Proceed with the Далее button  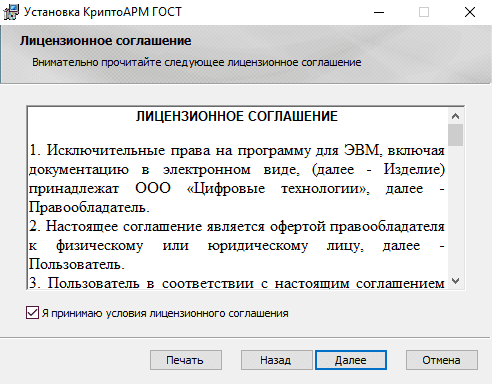pos(351,360)
